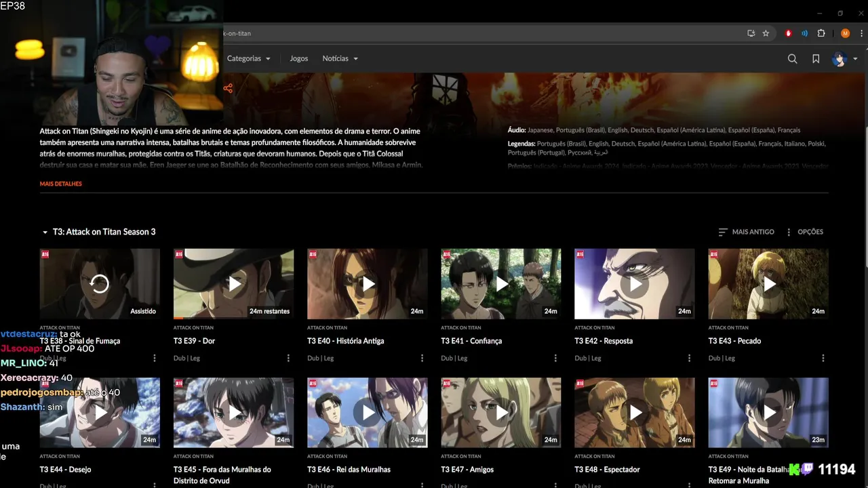Open the Chrome three-dot menu

click(x=860, y=33)
